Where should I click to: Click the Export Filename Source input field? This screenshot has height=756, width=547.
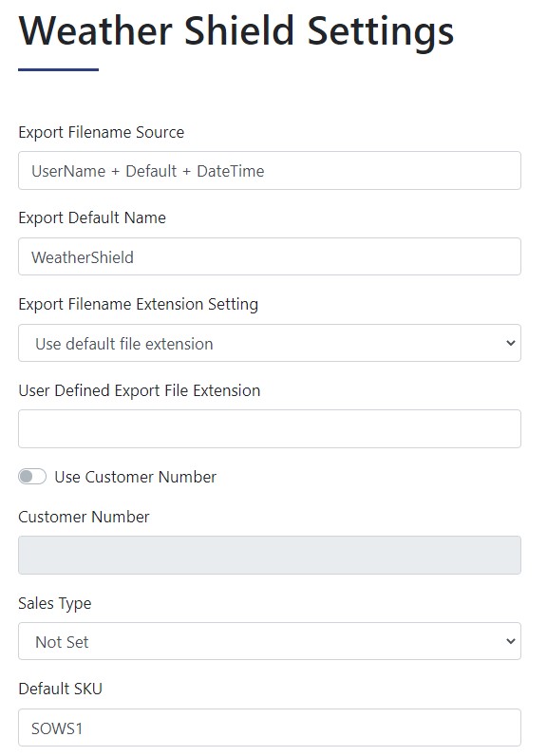270,171
